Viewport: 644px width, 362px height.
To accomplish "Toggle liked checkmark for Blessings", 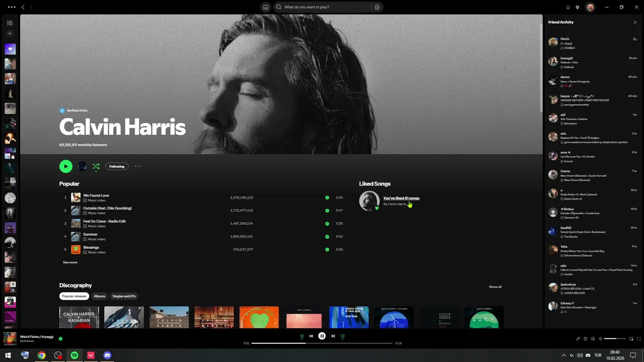I will [x=327, y=249].
